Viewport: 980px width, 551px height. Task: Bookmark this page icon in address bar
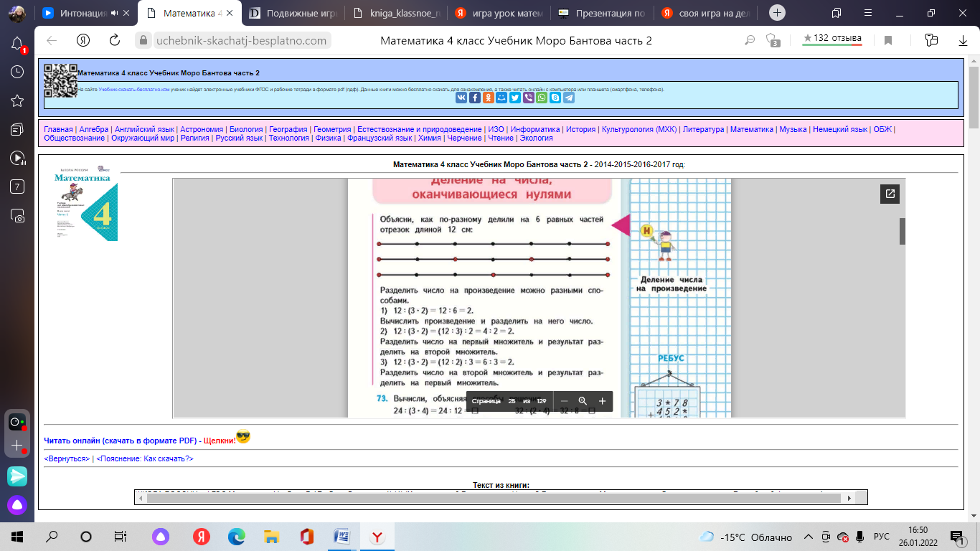coord(888,40)
